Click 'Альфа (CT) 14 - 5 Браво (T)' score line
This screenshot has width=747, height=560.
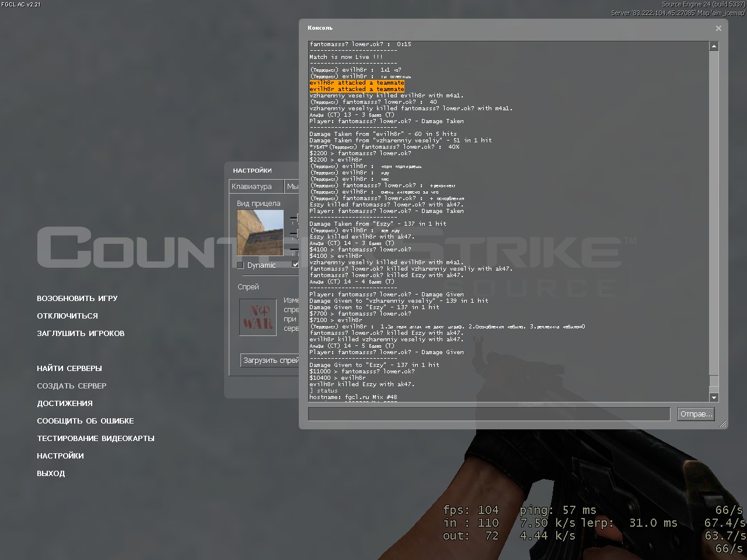351,346
